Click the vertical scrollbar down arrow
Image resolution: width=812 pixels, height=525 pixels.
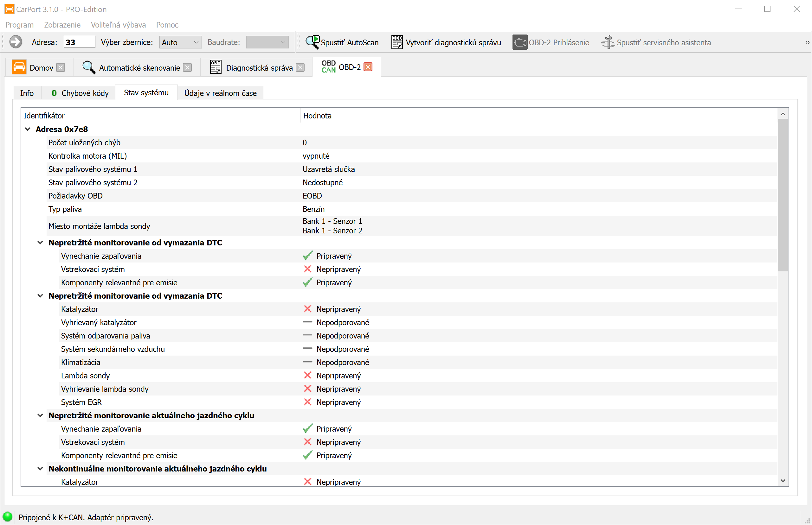click(x=783, y=481)
